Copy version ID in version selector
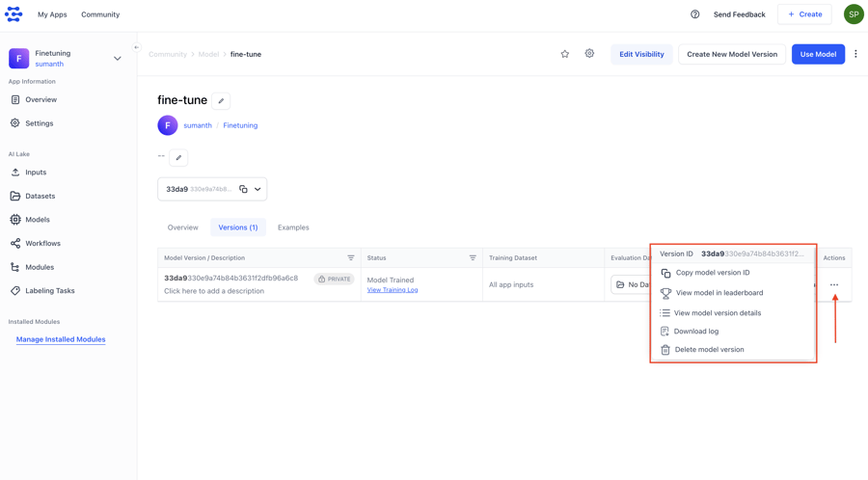 [x=243, y=189]
